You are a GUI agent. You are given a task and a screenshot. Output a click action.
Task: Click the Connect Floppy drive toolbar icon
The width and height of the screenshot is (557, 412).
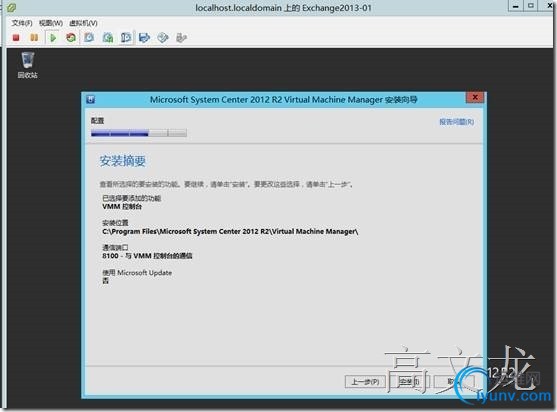(145, 37)
